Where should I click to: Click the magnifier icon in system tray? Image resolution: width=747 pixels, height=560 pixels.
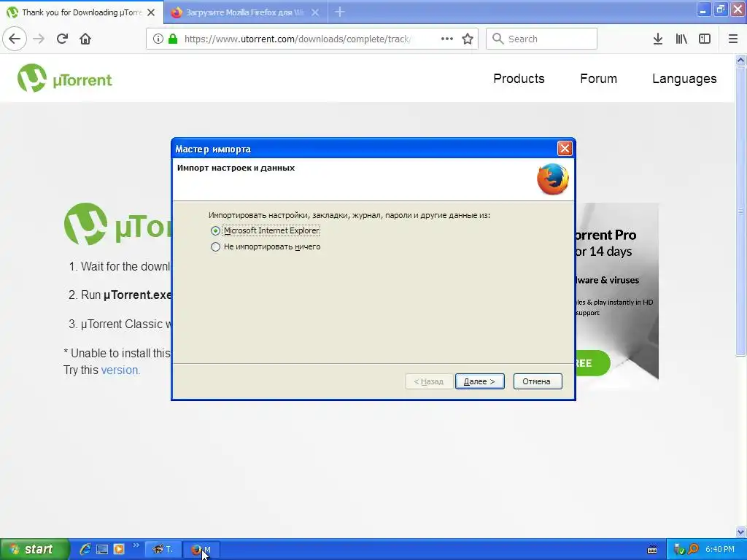pos(694,549)
